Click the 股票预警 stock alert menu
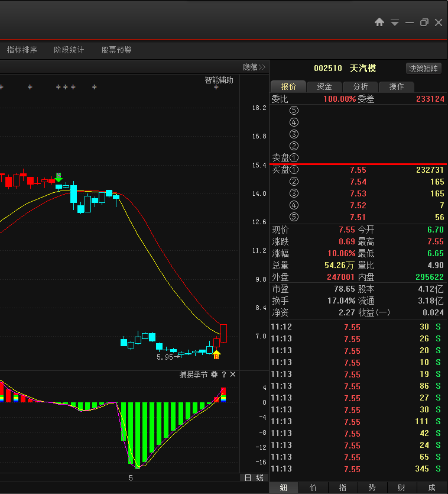448x494 pixels. point(116,50)
